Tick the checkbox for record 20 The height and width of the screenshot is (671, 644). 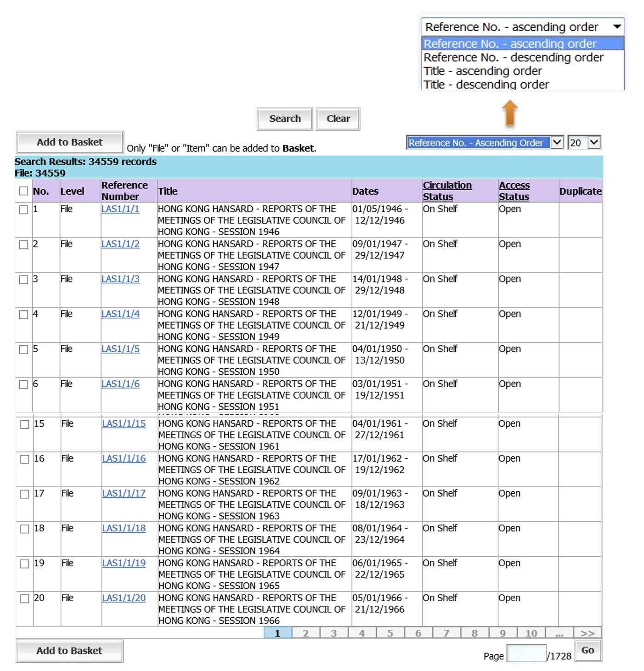25,599
